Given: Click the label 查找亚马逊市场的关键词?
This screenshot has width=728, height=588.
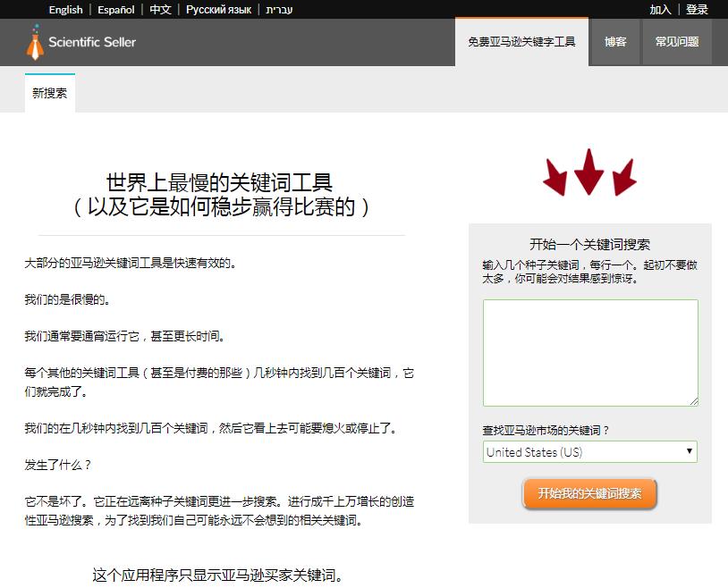Looking at the screenshot, I should (x=545, y=430).
